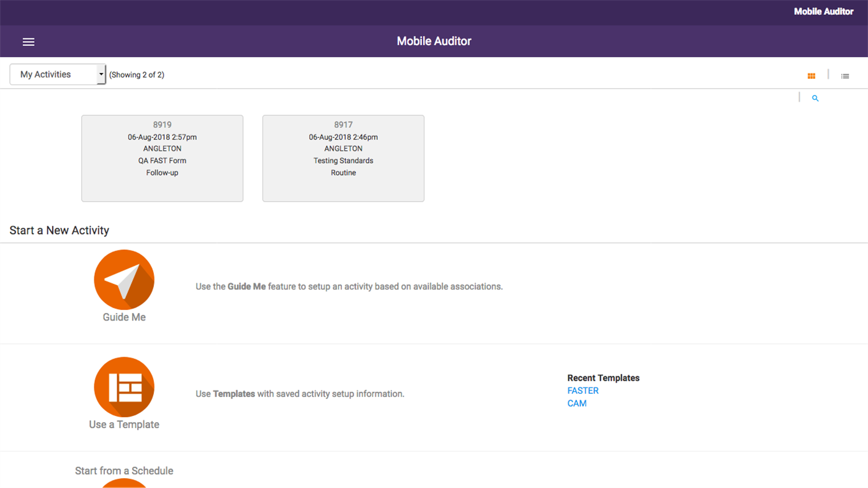Viewport: 868px width, 488px height.
Task: Open the FASTER recent template
Action: pos(583,391)
